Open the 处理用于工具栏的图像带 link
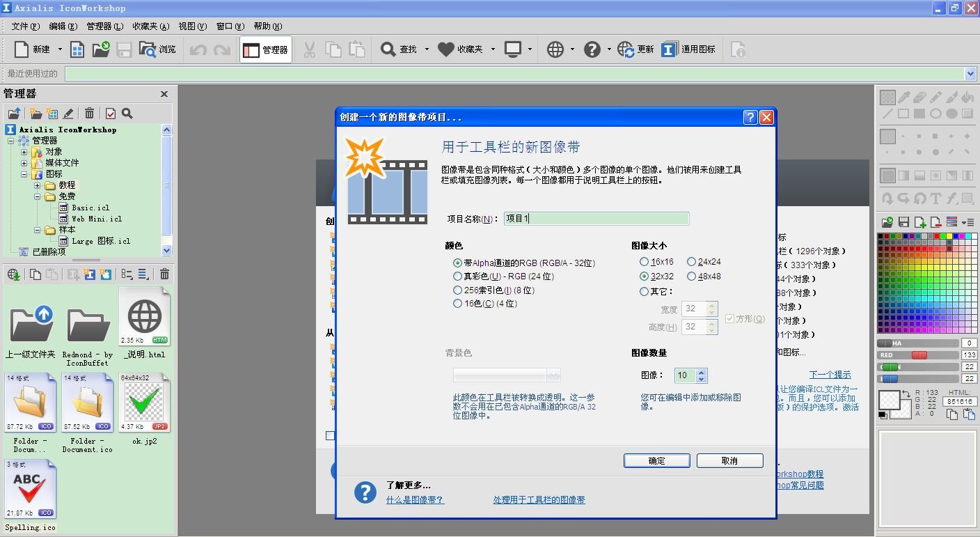This screenshot has width=980, height=537. [539, 500]
